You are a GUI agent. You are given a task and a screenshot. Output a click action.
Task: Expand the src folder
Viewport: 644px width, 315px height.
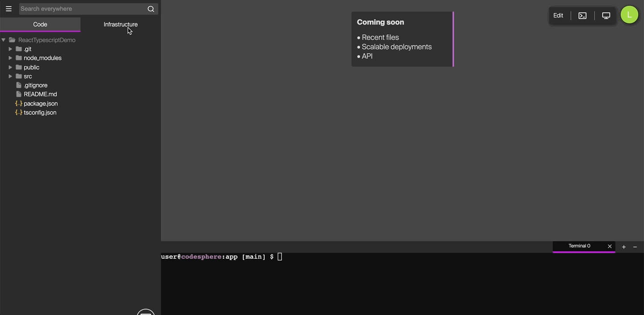click(10, 76)
